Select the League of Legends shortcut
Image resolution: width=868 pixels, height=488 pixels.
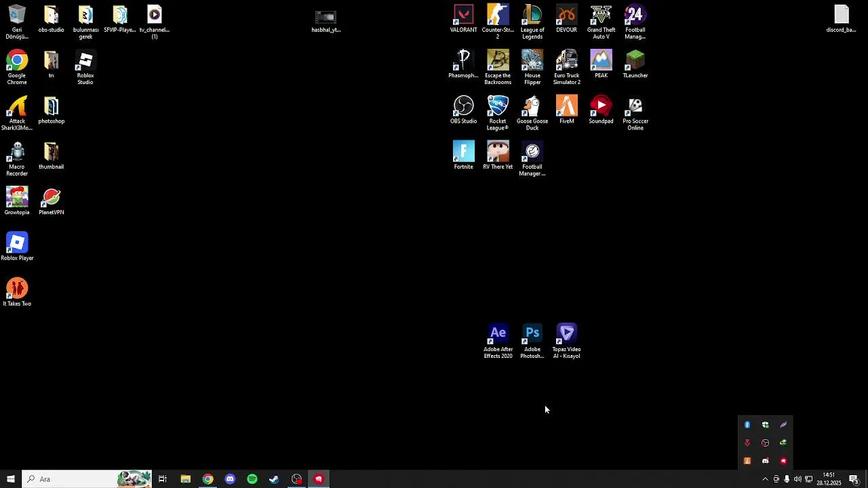pos(532,22)
